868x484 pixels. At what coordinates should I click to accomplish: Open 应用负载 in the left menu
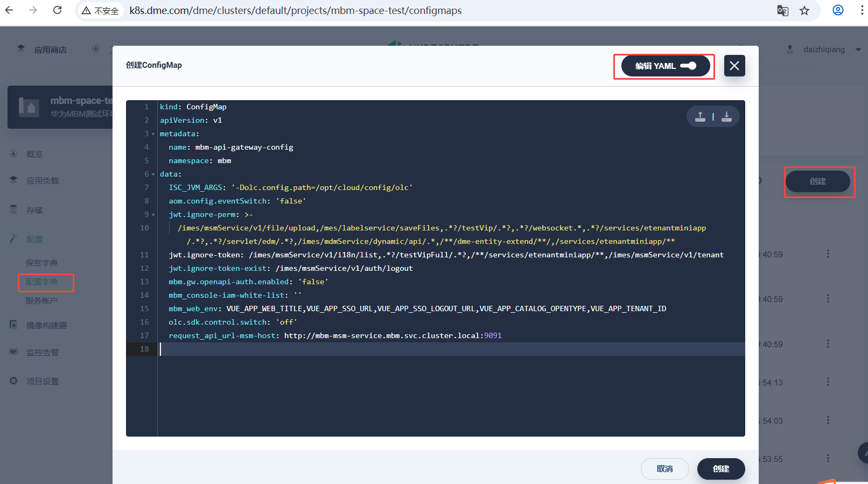tap(43, 181)
